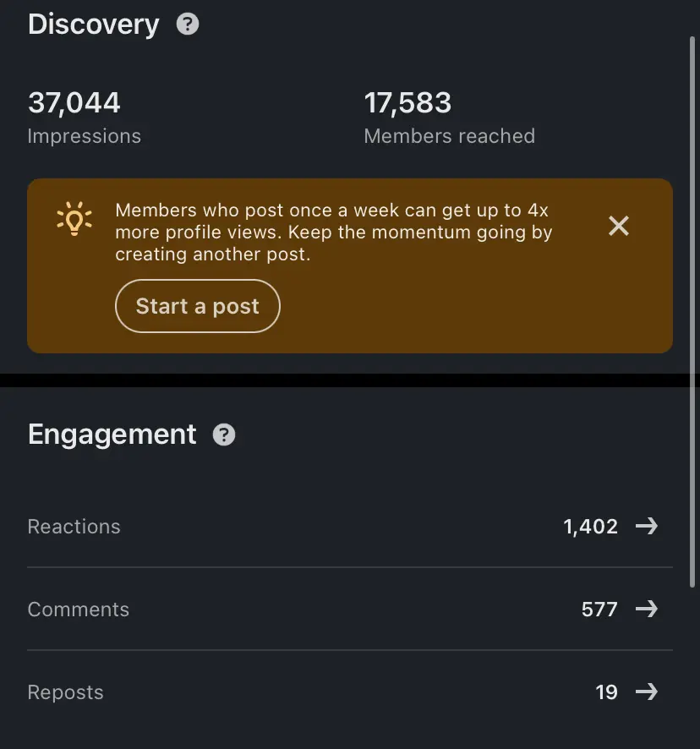Open the Discovery help question-mark icon
This screenshot has width=700, height=749.
[188, 24]
